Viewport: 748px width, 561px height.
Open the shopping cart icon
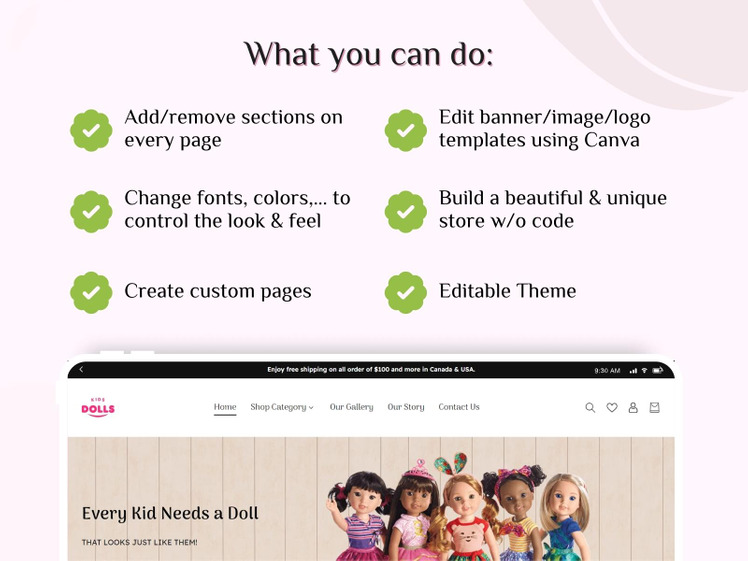click(654, 407)
